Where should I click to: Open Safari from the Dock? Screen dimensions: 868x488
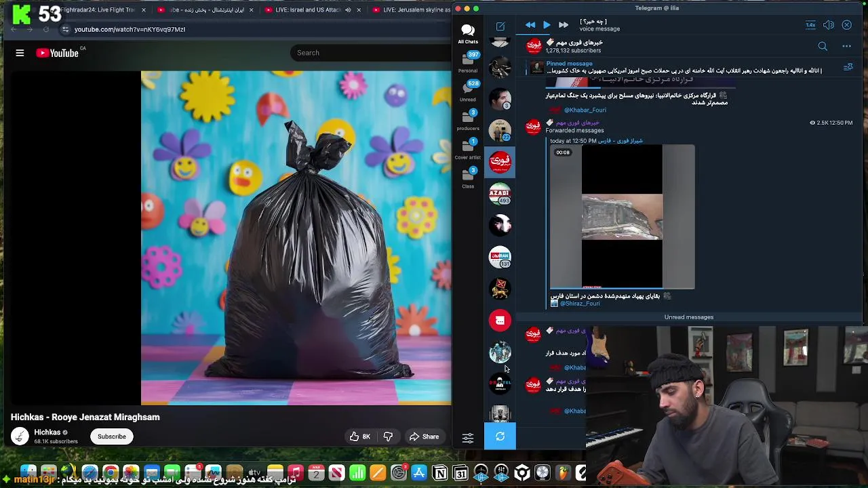pyautogui.click(x=90, y=472)
